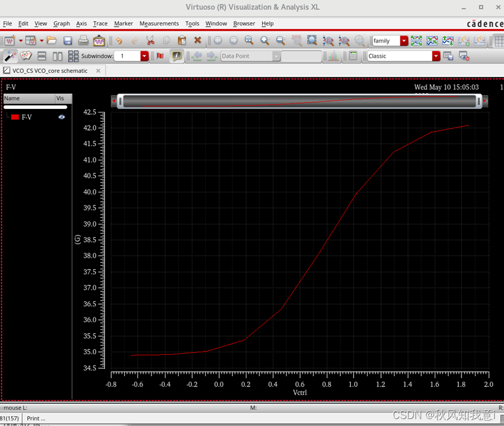This screenshot has width=504, height=426.
Task: Click the left handle of zoom slider
Action: pyautogui.click(x=121, y=101)
